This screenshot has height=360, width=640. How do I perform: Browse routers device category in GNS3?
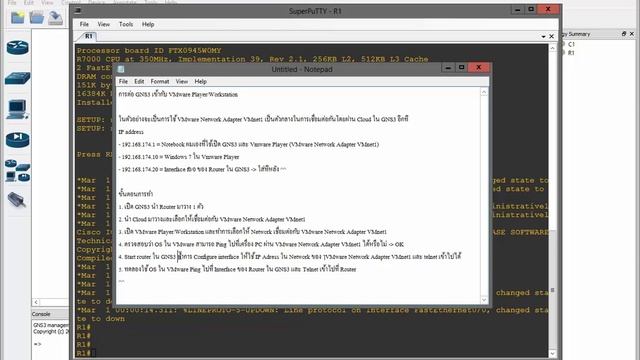tap(18, 47)
